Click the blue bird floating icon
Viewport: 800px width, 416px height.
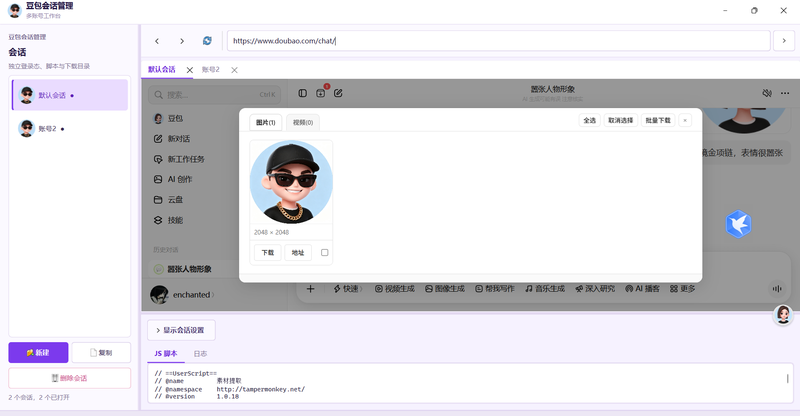(x=738, y=224)
